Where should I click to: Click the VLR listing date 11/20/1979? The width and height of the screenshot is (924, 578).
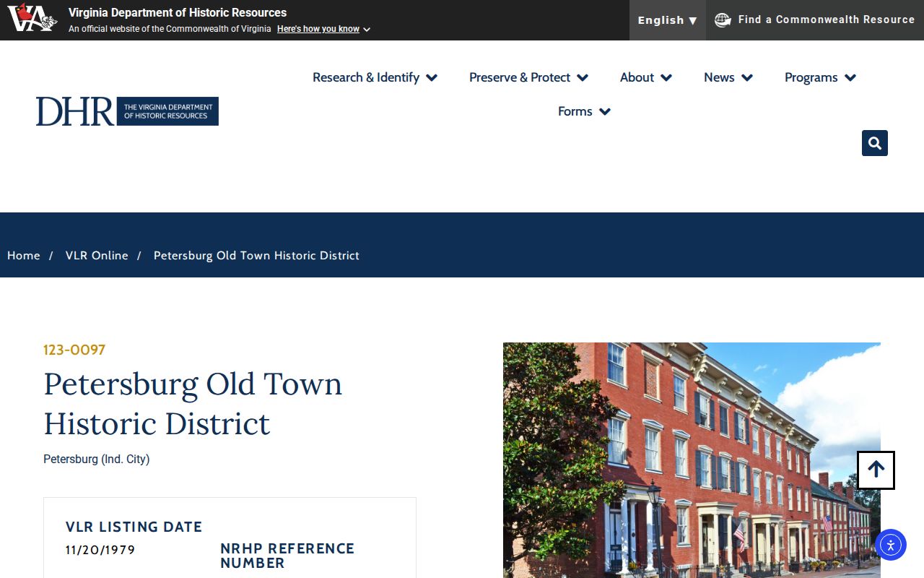(x=100, y=550)
